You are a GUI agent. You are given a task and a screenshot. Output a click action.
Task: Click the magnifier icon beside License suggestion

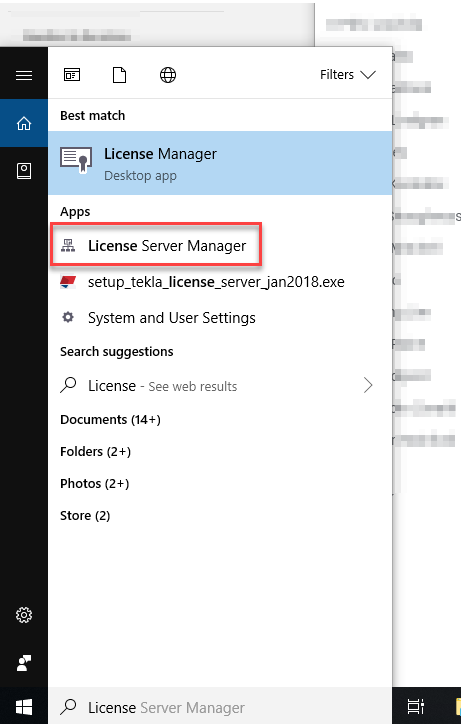tap(68, 385)
